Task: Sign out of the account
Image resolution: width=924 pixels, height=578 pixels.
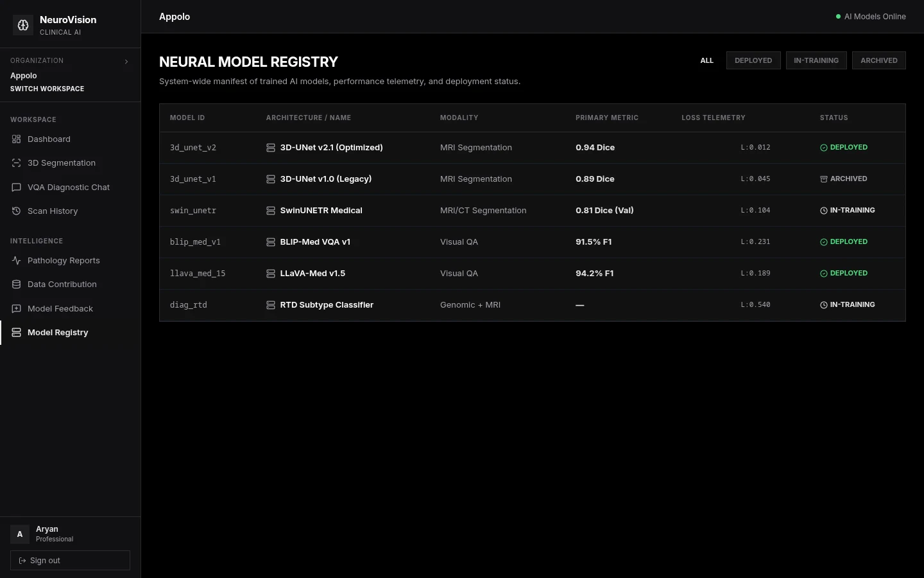Action: (70, 560)
